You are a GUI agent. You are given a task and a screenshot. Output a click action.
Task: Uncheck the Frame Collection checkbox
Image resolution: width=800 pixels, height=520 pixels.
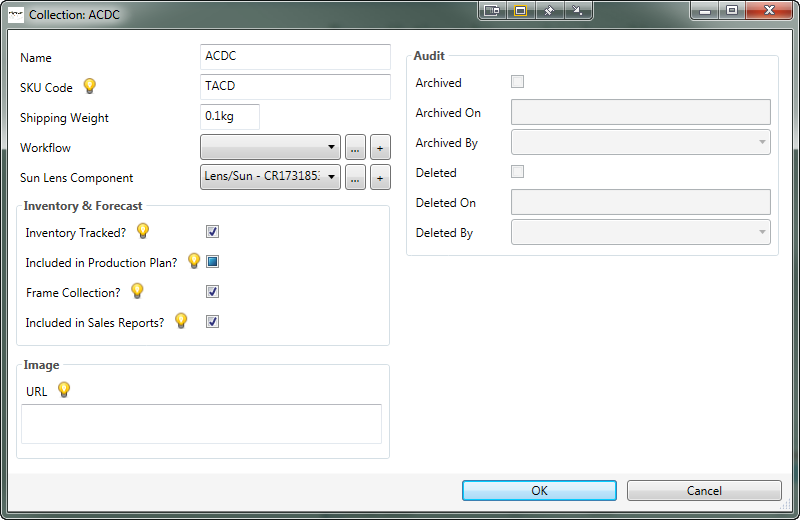212,292
